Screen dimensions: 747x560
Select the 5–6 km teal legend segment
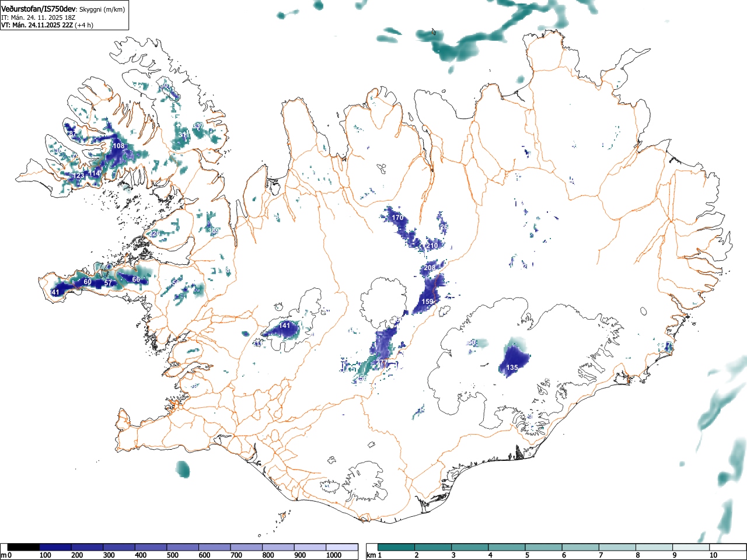click(x=543, y=547)
